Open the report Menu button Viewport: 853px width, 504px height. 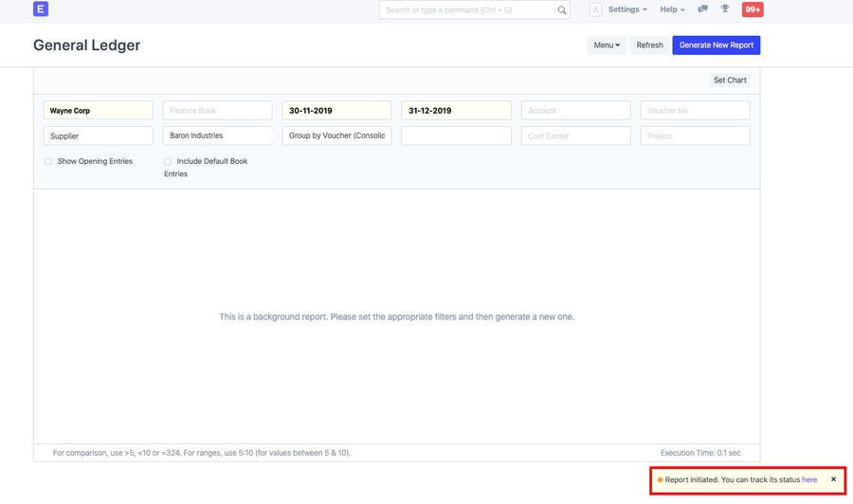[x=607, y=45]
